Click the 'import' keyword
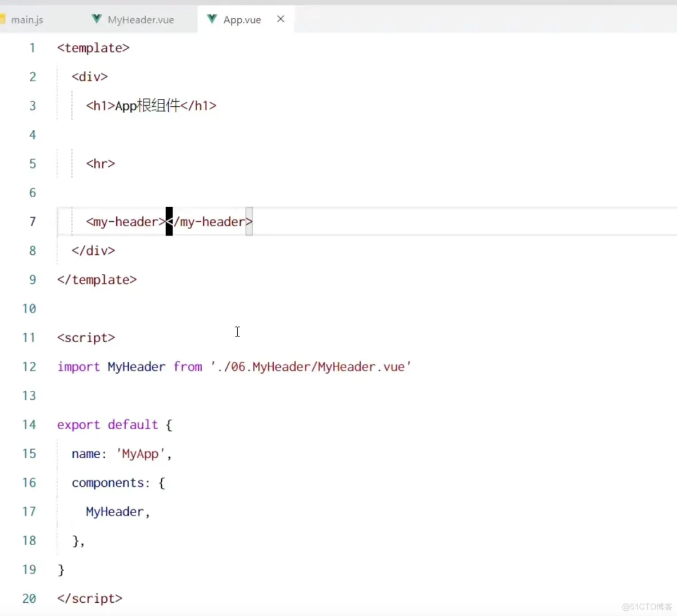 tap(78, 367)
